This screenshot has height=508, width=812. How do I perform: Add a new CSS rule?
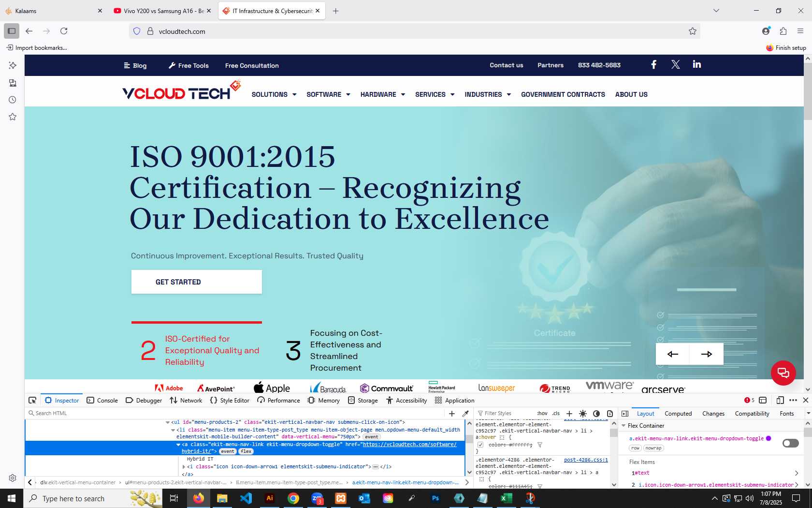pyautogui.click(x=569, y=413)
